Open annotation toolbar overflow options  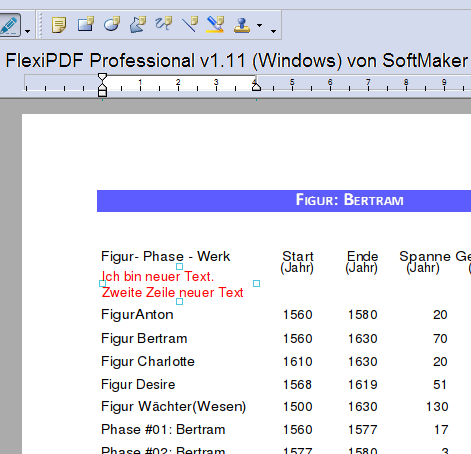coord(273,31)
